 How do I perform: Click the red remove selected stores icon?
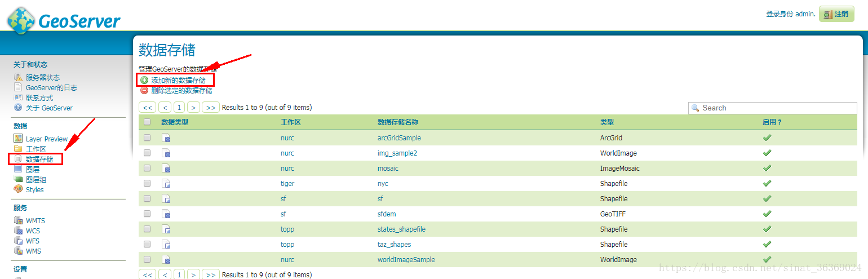[144, 90]
